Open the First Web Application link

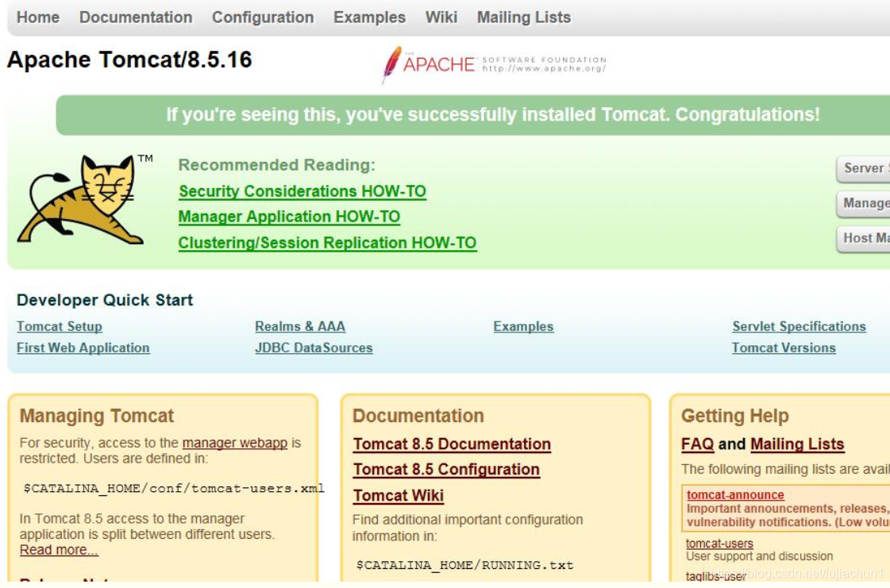pyautogui.click(x=83, y=348)
